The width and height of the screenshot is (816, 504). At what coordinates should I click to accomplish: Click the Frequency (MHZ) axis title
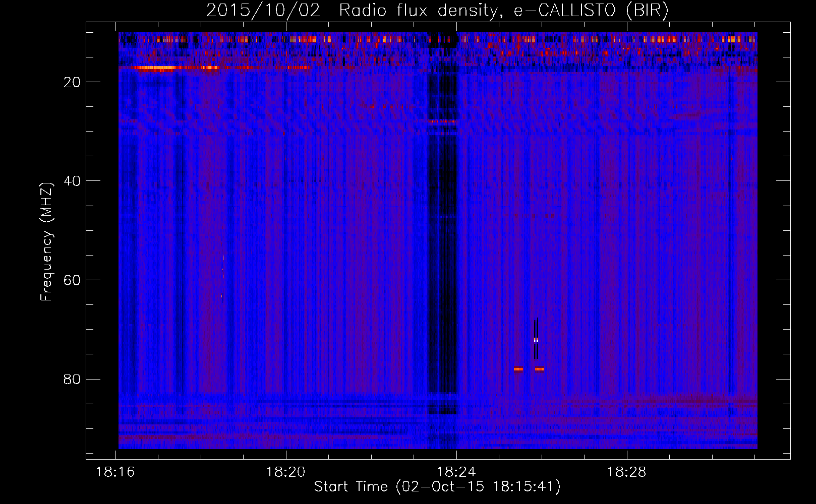[x=46, y=241]
